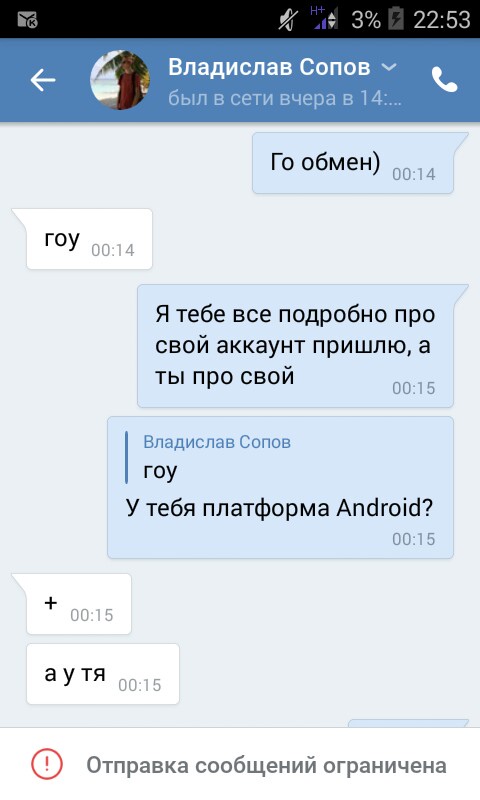Tap the Владислав Сопов name header
Viewport: 480px width, 800px height.
269,67
